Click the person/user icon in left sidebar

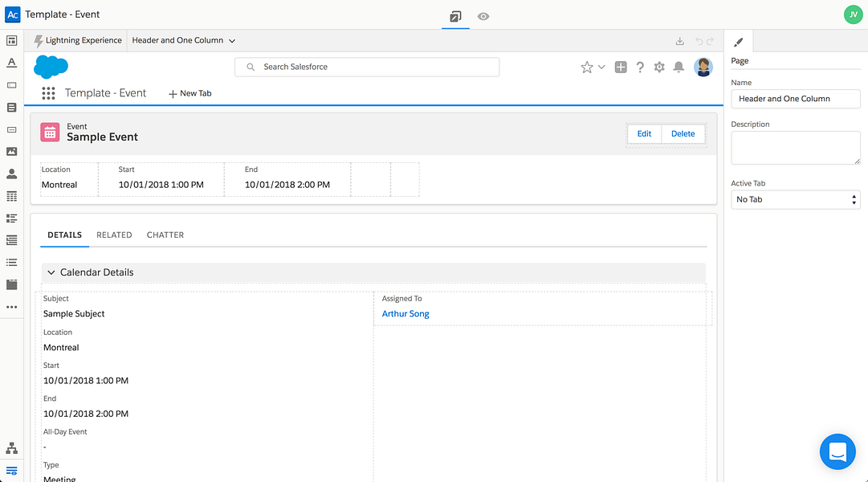11,174
